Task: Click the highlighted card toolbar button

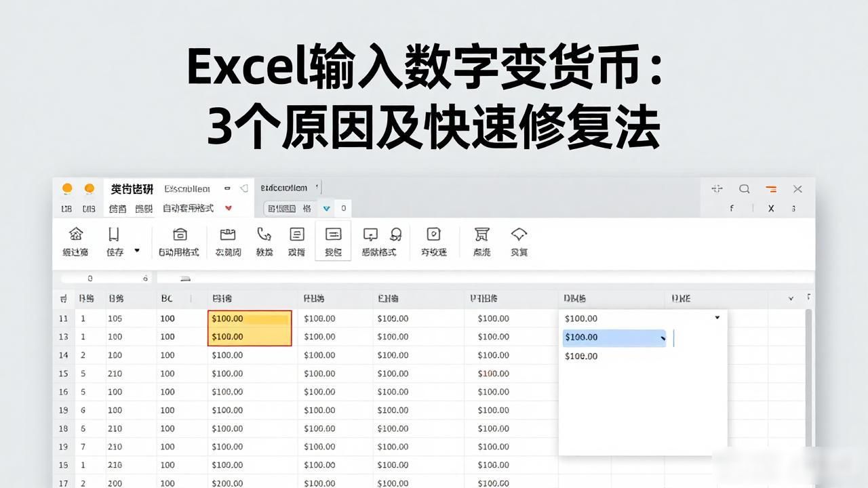Action: pyautogui.click(x=333, y=241)
